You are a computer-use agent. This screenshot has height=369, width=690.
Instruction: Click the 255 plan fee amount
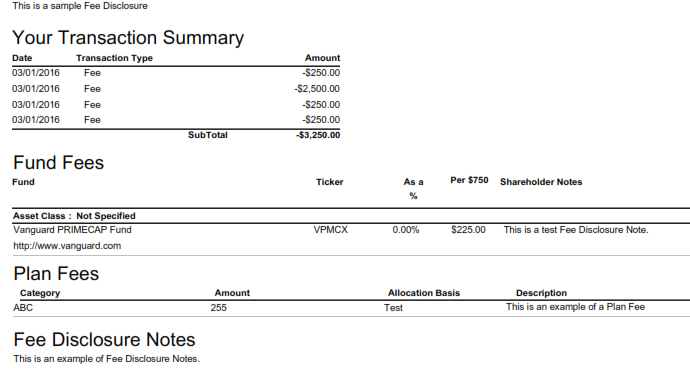click(x=218, y=308)
